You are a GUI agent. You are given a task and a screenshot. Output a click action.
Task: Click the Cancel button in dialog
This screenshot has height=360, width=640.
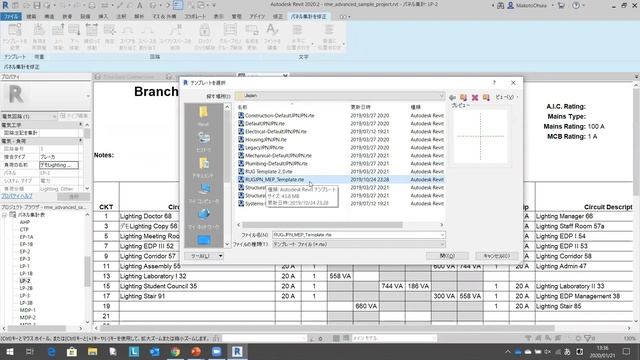point(497,256)
